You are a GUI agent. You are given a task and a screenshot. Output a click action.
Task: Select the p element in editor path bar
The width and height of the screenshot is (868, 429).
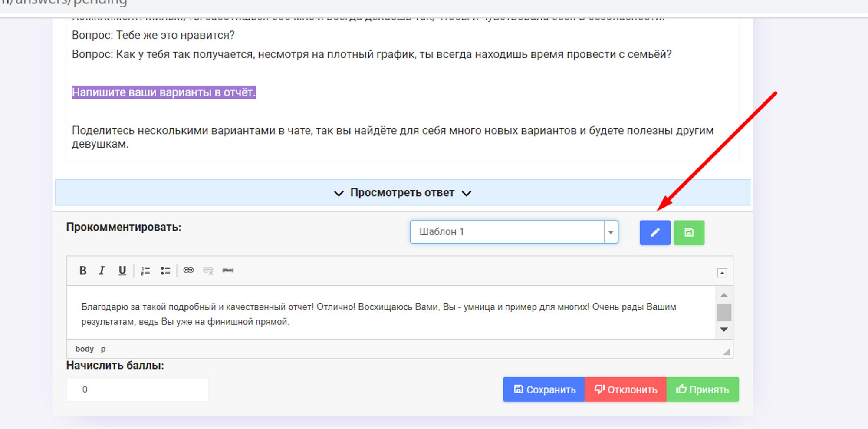(103, 349)
